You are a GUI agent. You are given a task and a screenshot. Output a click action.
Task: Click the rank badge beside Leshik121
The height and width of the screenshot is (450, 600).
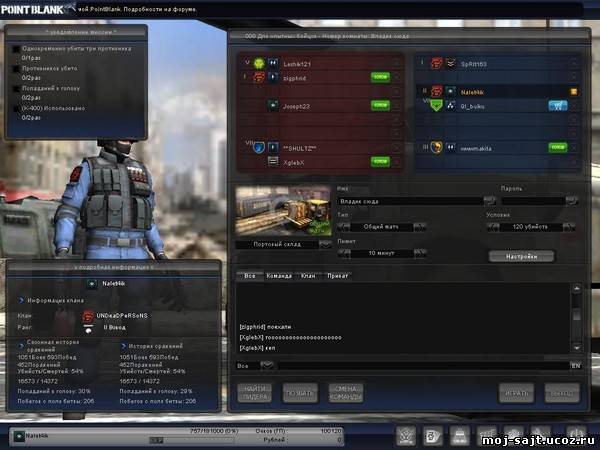(273, 63)
